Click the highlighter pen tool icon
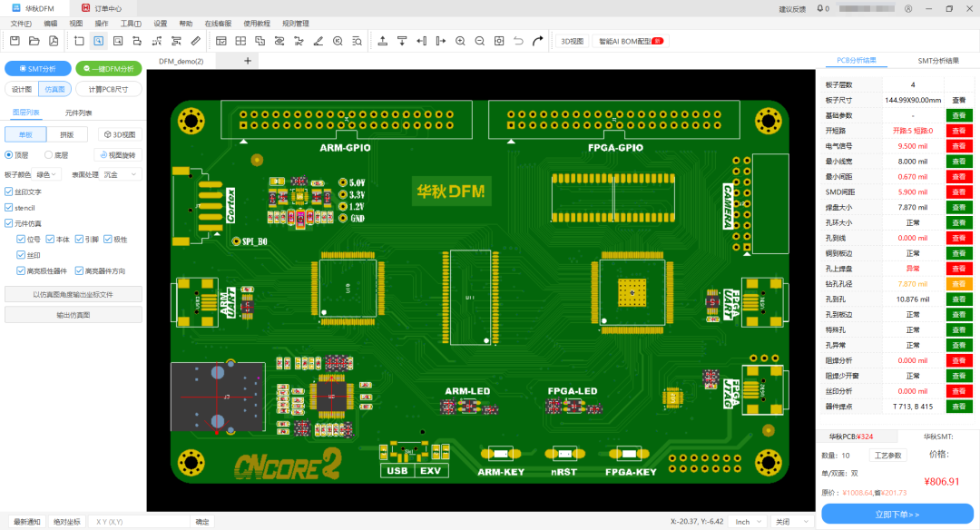Viewport: 980px width, 530px height. [x=318, y=41]
